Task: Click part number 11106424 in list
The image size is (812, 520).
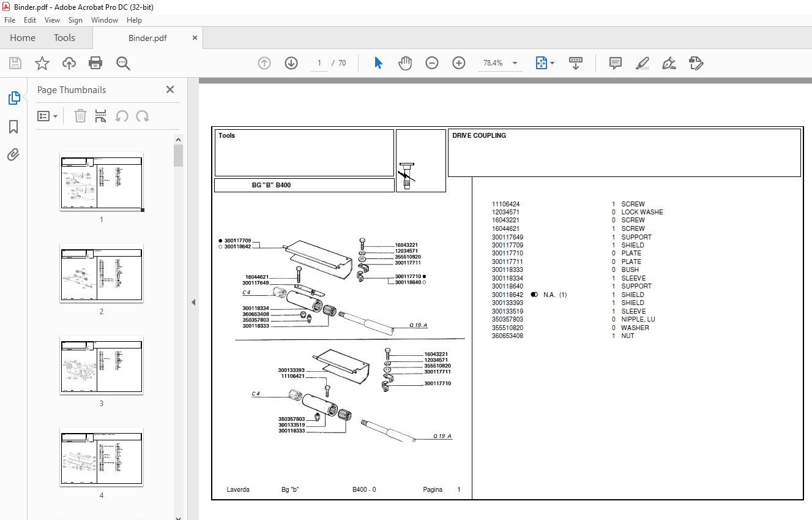Action: [505, 204]
